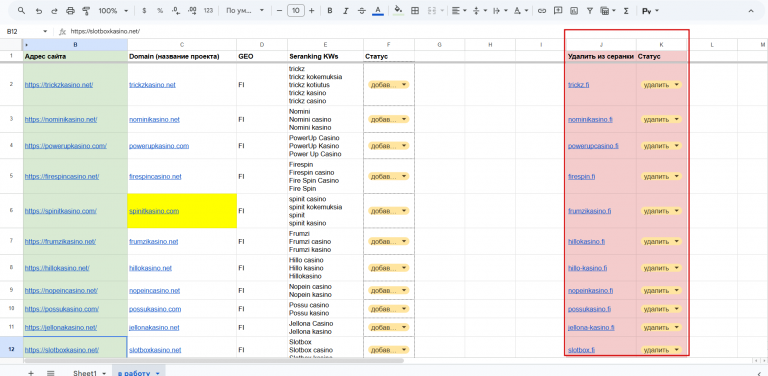This screenshot has width=768, height=376.
Task: Collapse the toolbar with the chevron
Action: [x=751, y=11]
